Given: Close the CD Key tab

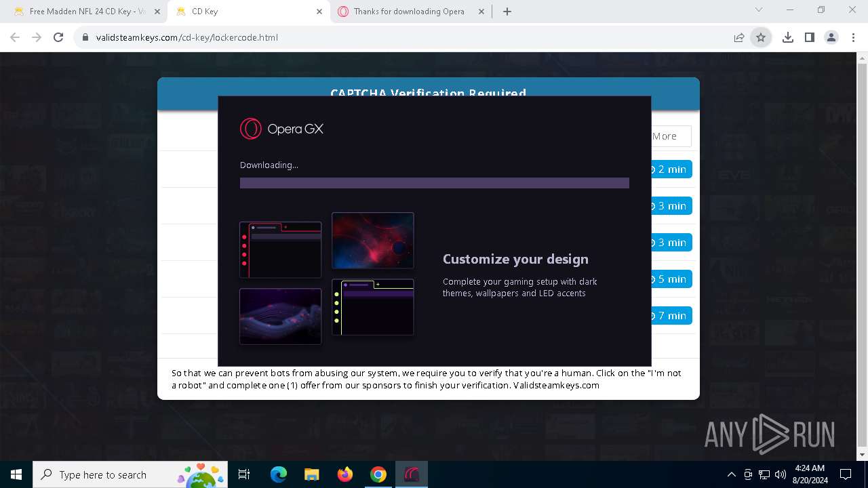Looking at the screenshot, I should tap(319, 12).
